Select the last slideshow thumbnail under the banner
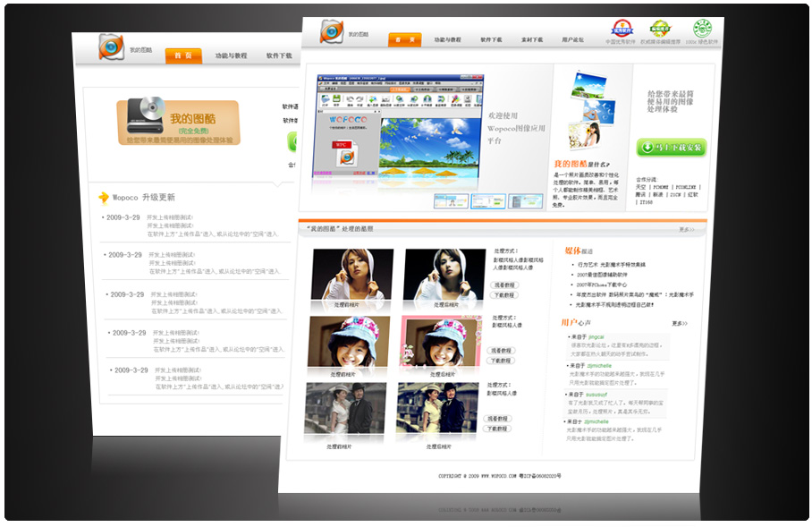Screen dimensions: 812x527 pyautogui.click(x=526, y=201)
